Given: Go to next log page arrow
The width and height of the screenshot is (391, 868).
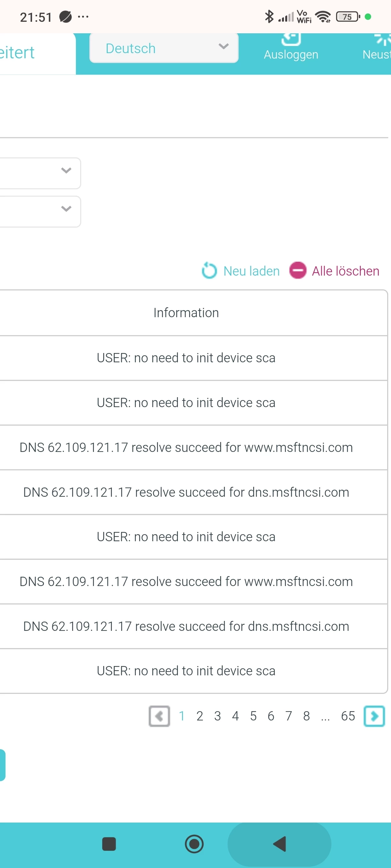Looking at the screenshot, I should (x=374, y=716).
